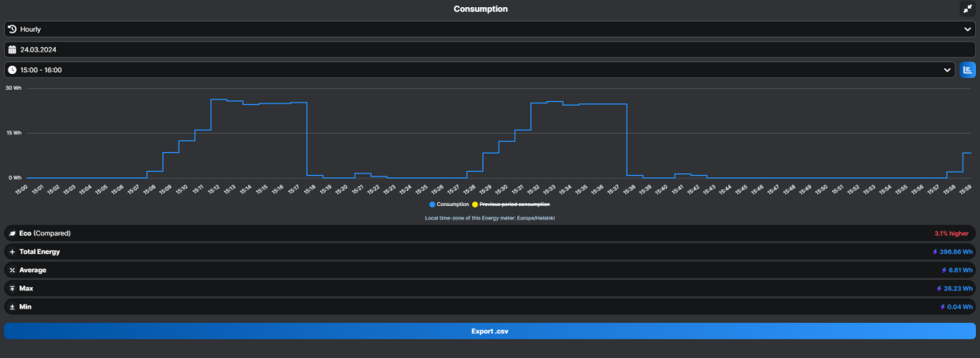Click the percent icon beside Average
Viewport: 980px width, 358px height.
pyautogui.click(x=12, y=270)
